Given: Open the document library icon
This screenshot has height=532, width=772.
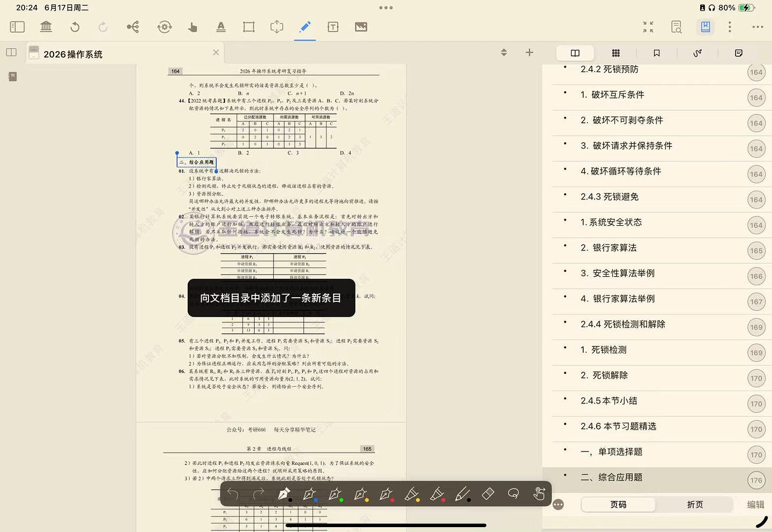Looking at the screenshot, I should coord(46,26).
